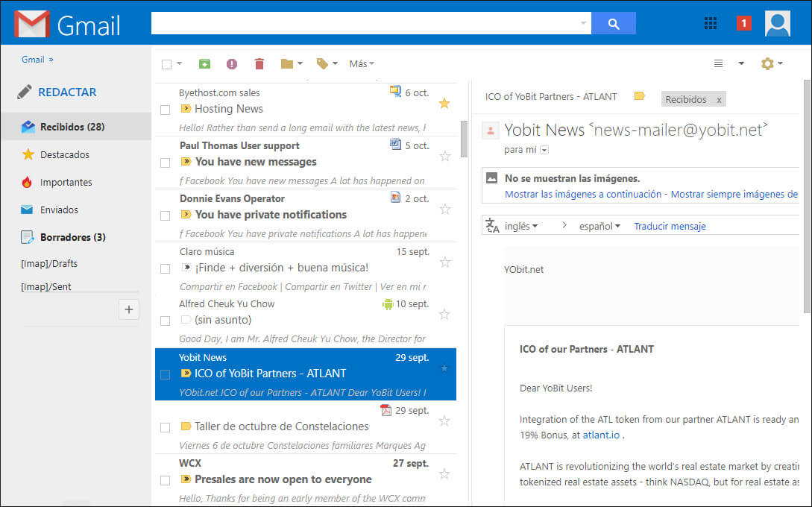The height and width of the screenshot is (507, 812).
Task: Open the [Imap]/Drafts label
Action: tap(49, 264)
